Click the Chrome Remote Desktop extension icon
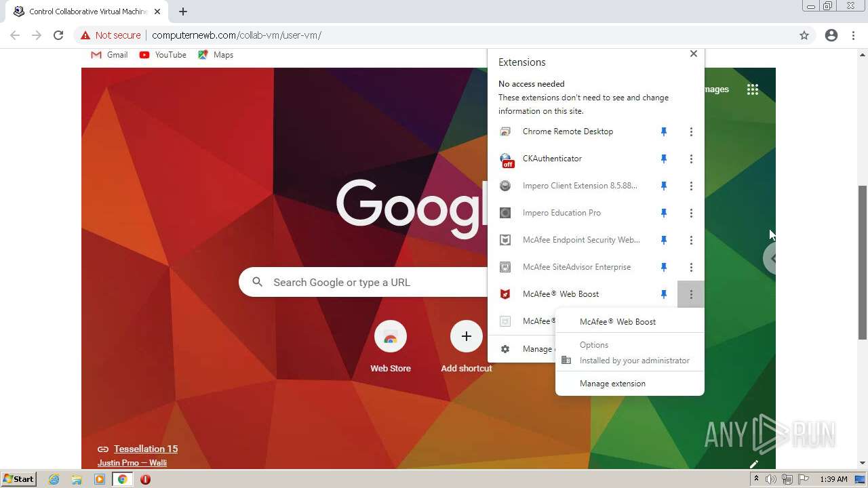 505,131
